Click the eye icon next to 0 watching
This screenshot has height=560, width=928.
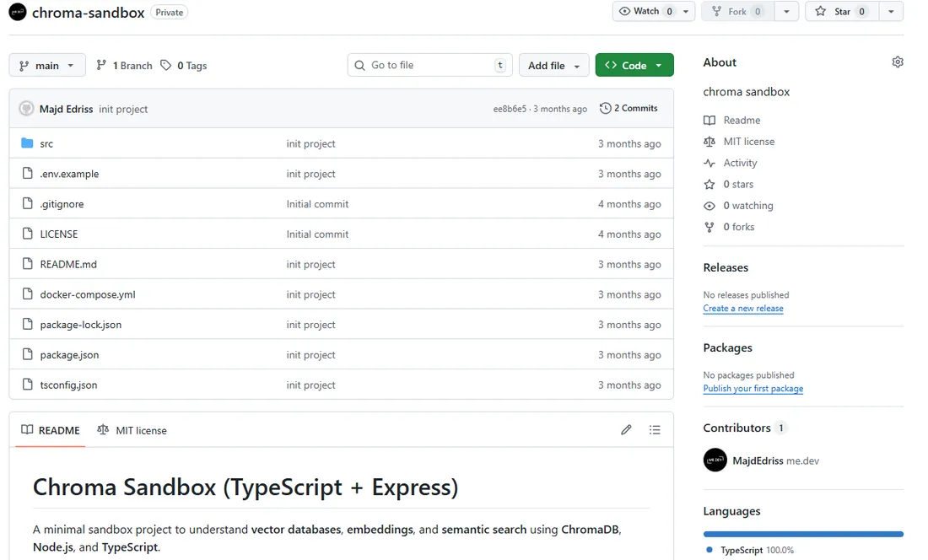[x=709, y=206]
